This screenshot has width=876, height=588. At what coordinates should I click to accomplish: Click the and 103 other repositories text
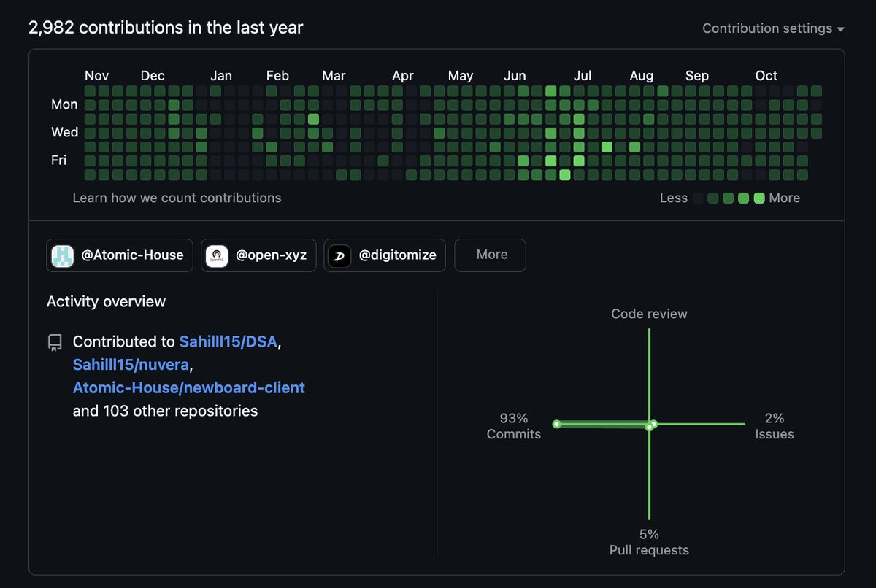(x=166, y=411)
